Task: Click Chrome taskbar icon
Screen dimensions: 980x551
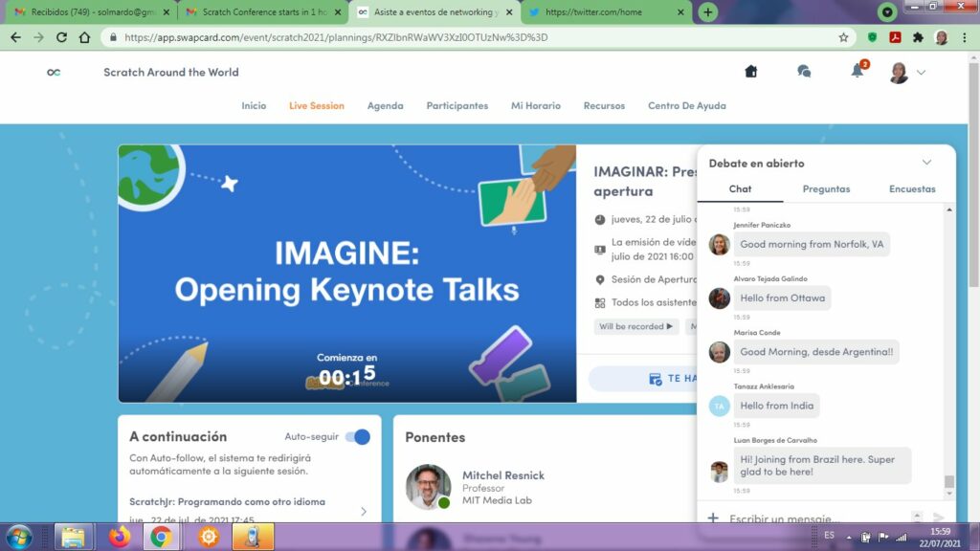Action: click(161, 538)
